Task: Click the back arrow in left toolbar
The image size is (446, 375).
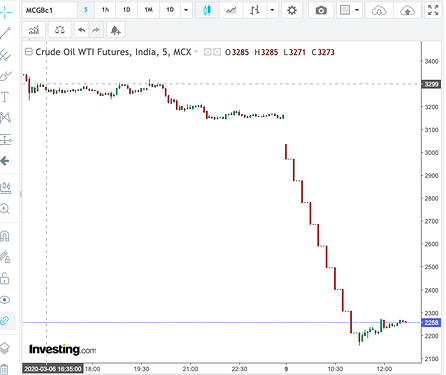Action: tap(5, 161)
